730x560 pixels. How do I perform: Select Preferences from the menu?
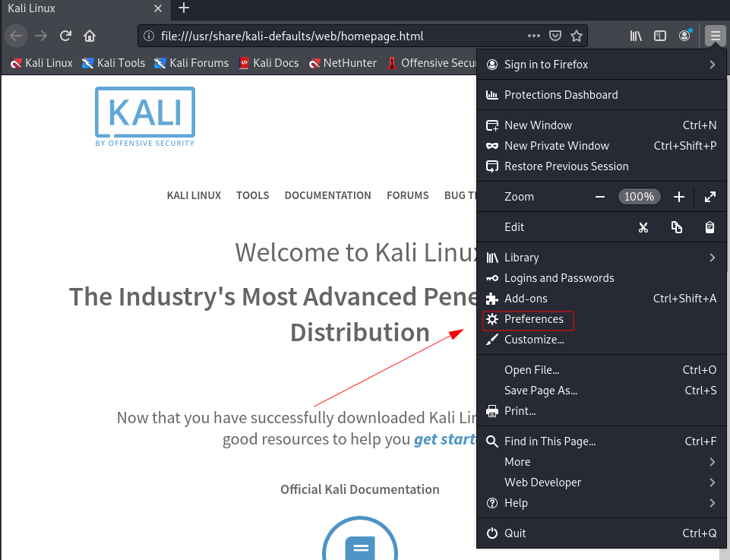532,320
